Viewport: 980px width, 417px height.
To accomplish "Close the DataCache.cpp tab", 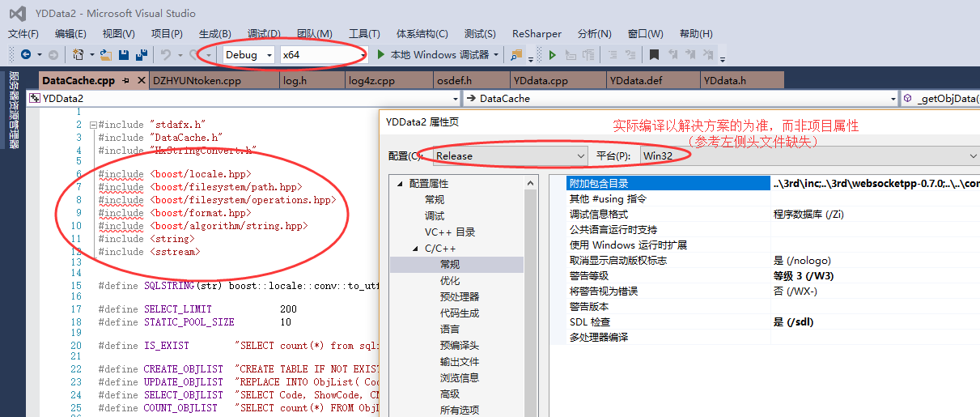I will point(141,81).
